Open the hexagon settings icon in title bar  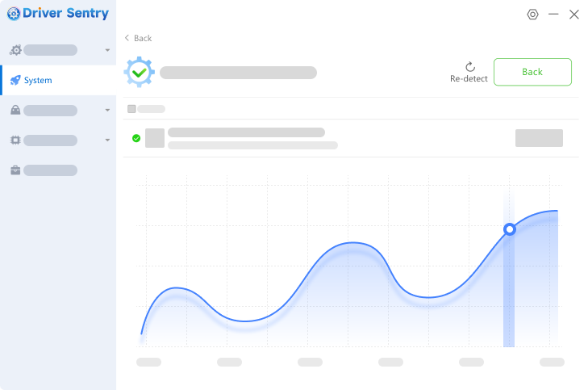click(532, 15)
